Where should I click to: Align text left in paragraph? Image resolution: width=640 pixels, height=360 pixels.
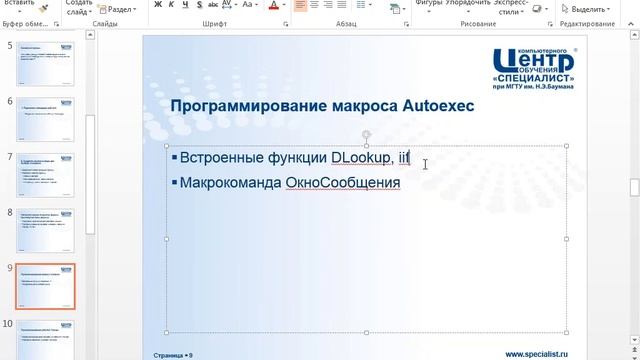click(x=300, y=5)
